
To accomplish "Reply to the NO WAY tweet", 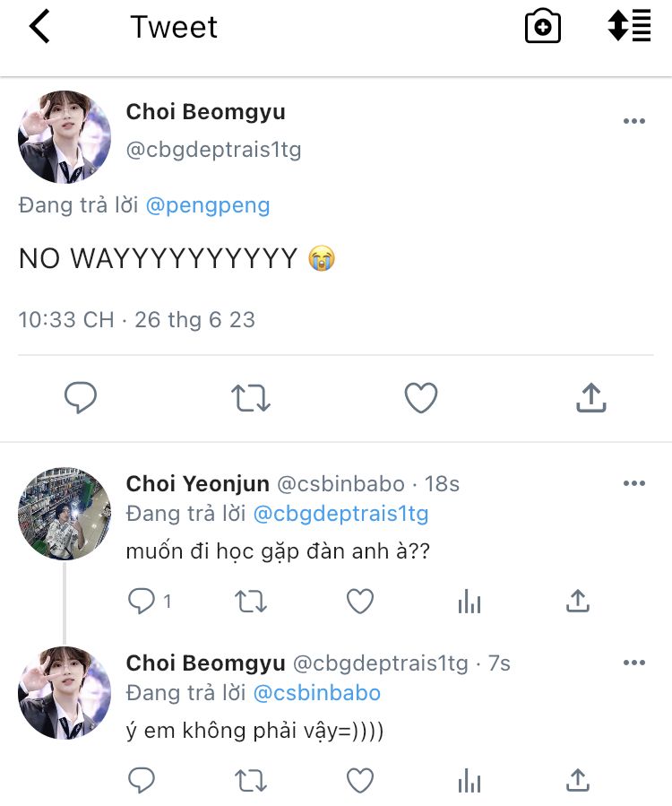I will pyautogui.click(x=81, y=397).
